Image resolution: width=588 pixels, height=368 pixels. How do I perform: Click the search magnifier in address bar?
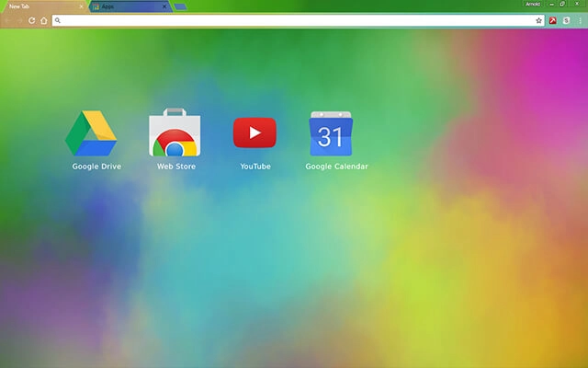tap(57, 20)
